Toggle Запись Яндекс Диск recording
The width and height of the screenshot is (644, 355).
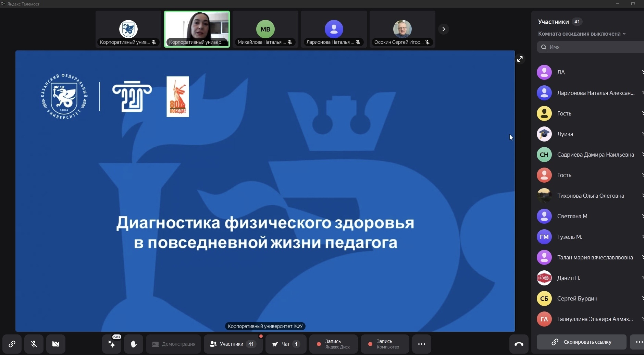click(333, 344)
